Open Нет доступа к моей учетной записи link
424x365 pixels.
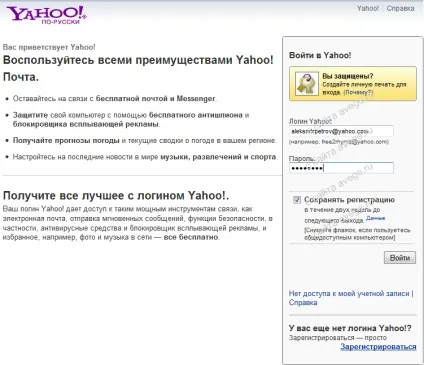349,294
